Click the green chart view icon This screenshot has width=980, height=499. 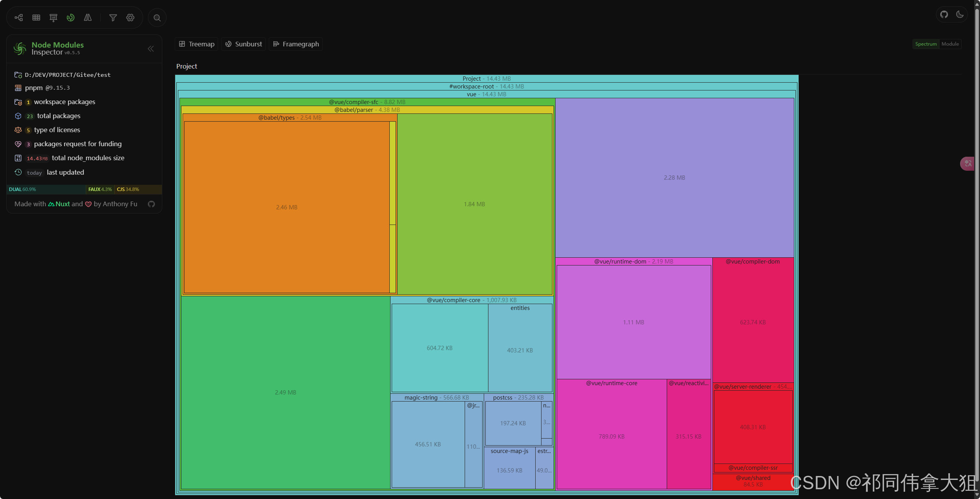[x=71, y=18]
